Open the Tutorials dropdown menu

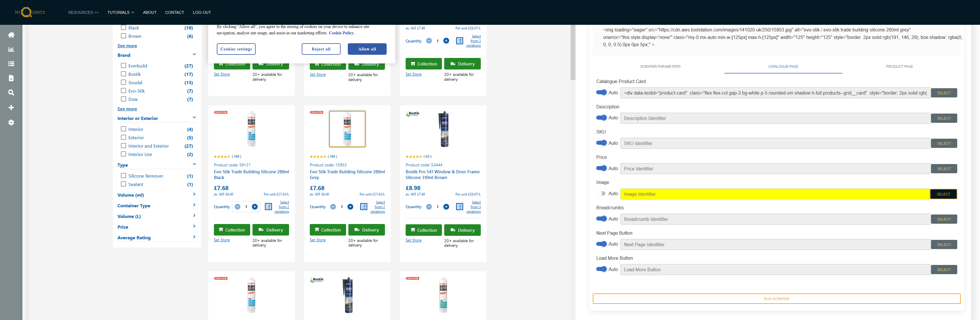[121, 13]
